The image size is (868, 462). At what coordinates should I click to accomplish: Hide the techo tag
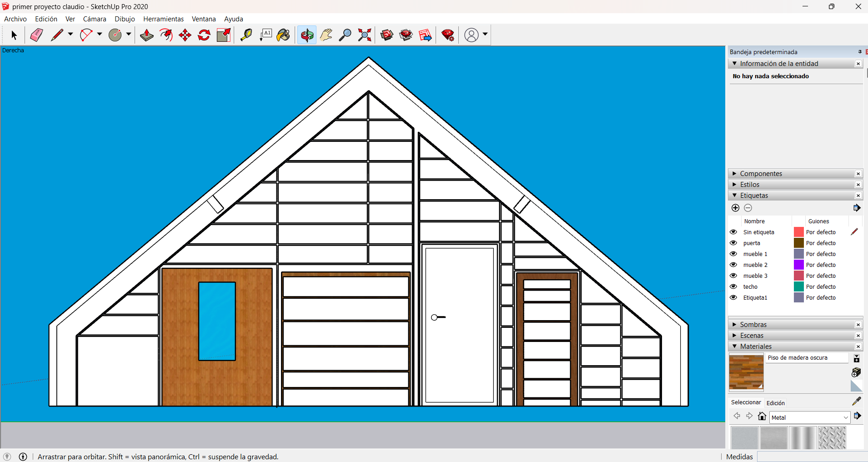(x=733, y=286)
